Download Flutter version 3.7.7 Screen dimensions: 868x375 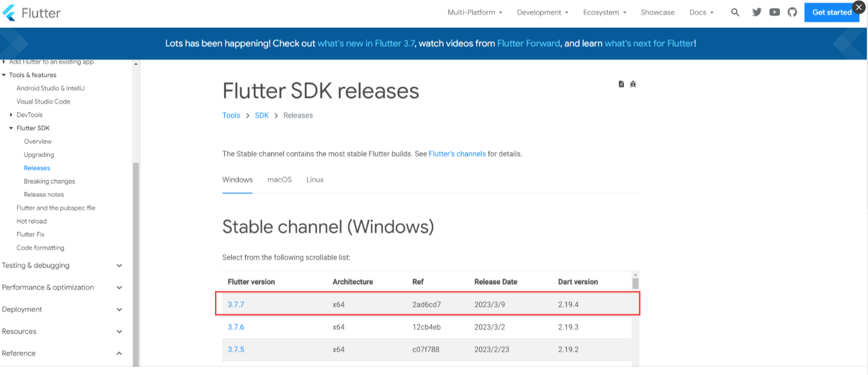(x=235, y=304)
